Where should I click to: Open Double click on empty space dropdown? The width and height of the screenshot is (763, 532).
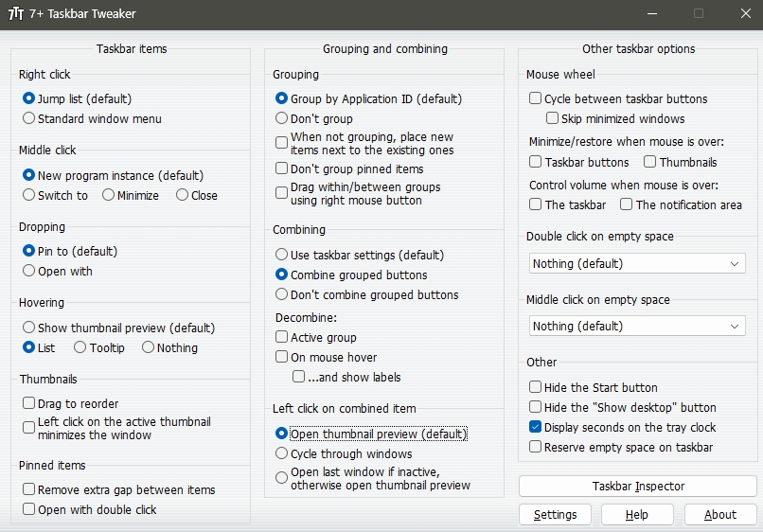(637, 263)
